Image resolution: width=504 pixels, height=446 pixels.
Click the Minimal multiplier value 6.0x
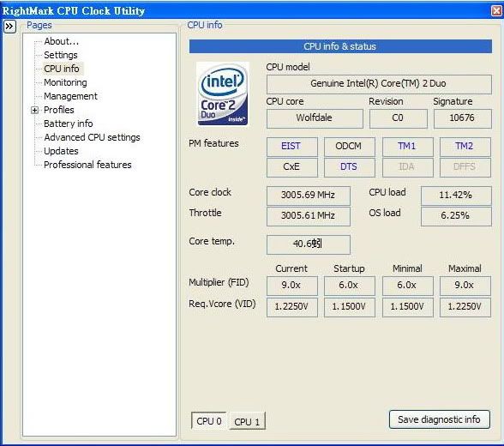407,286
